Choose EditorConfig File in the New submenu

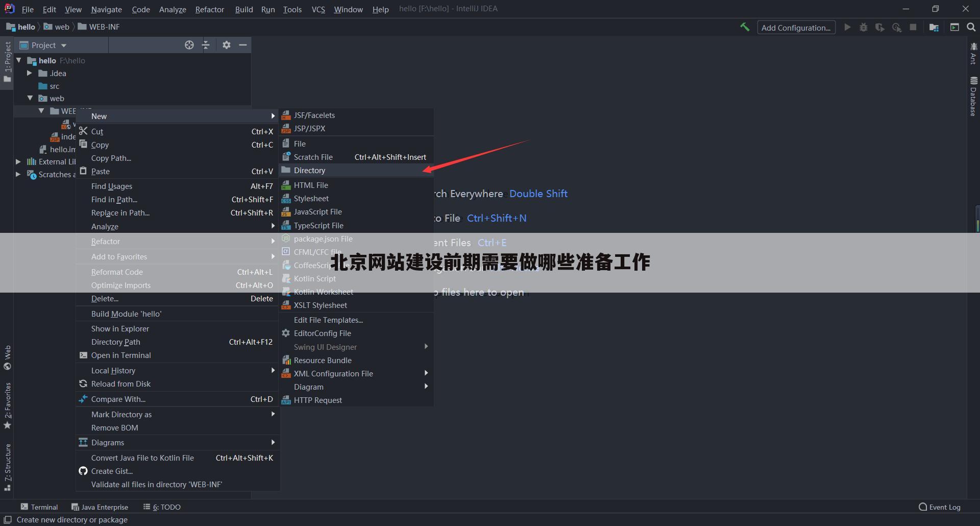tap(357, 333)
